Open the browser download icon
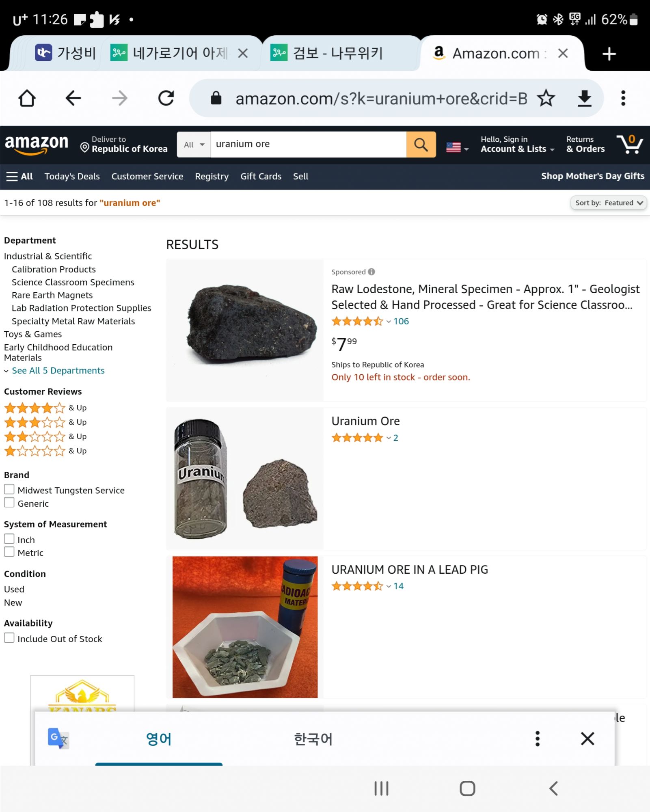Image resolution: width=650 pixels, height=812 pixels. coord(584,98)
